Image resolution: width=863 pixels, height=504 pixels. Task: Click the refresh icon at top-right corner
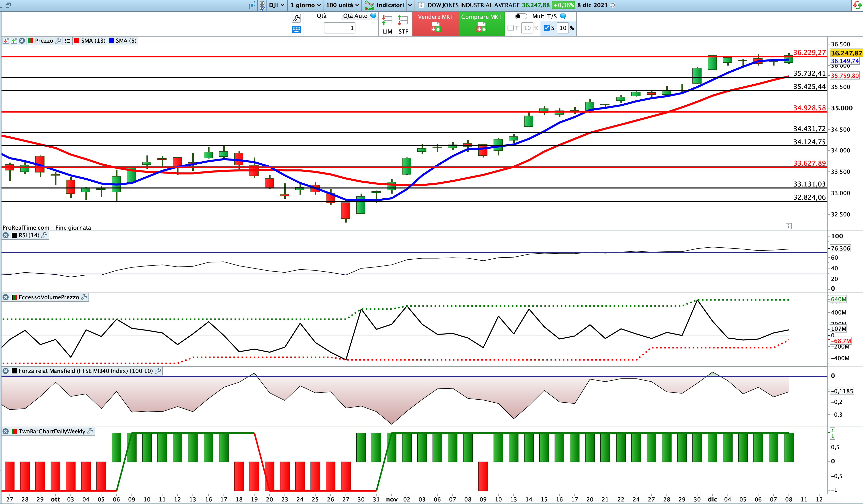pyautogui.click(x=857, y=6)
